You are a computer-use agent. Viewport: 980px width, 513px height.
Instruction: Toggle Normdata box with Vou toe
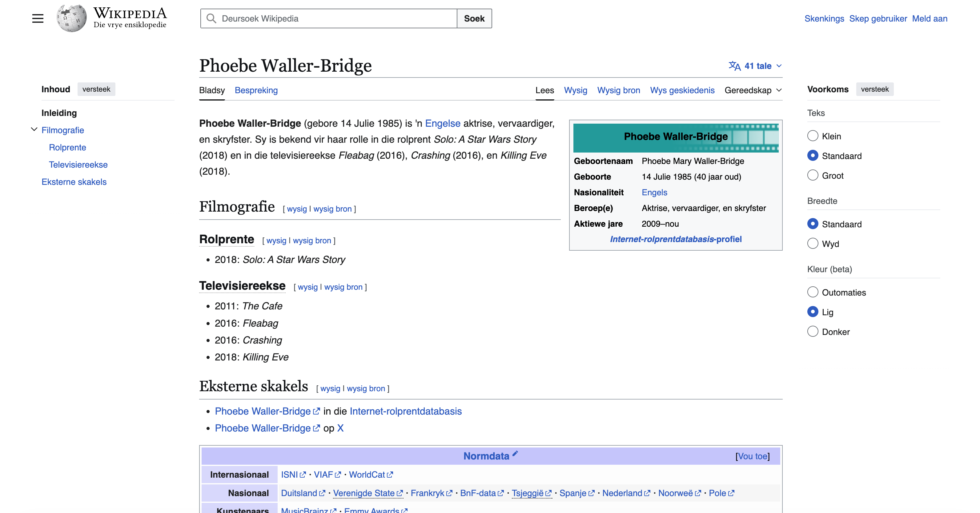753,456
